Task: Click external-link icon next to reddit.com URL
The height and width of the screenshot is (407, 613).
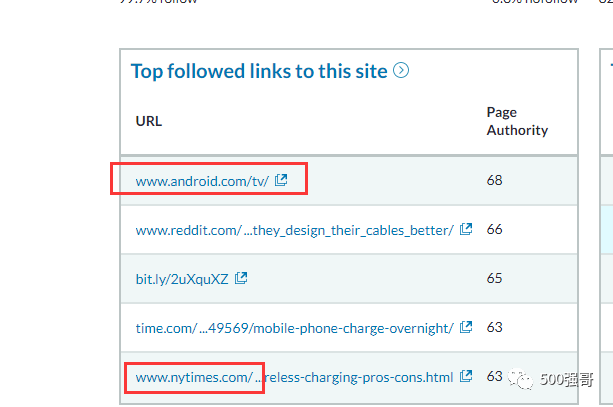Action: (x=466, y=229)
